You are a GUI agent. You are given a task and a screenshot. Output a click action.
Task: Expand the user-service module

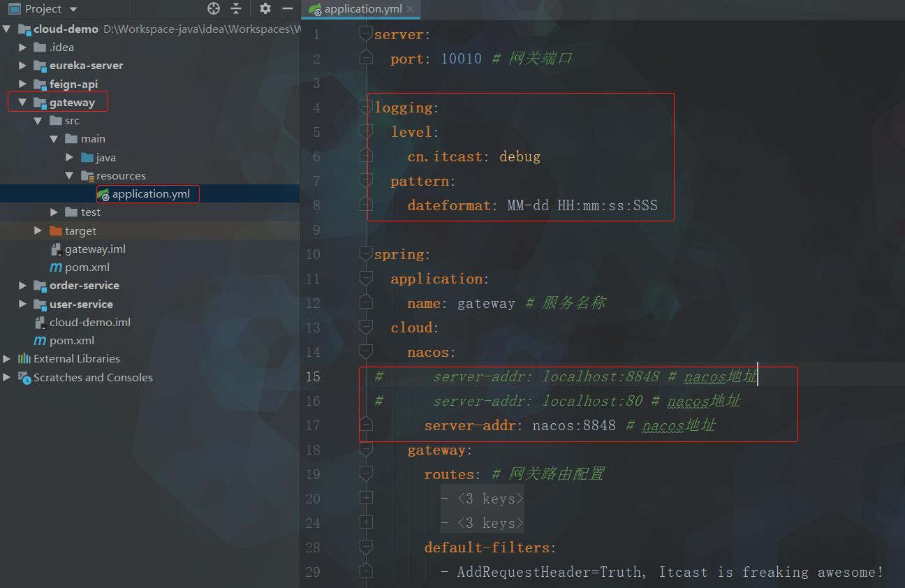tap(22, 304)
